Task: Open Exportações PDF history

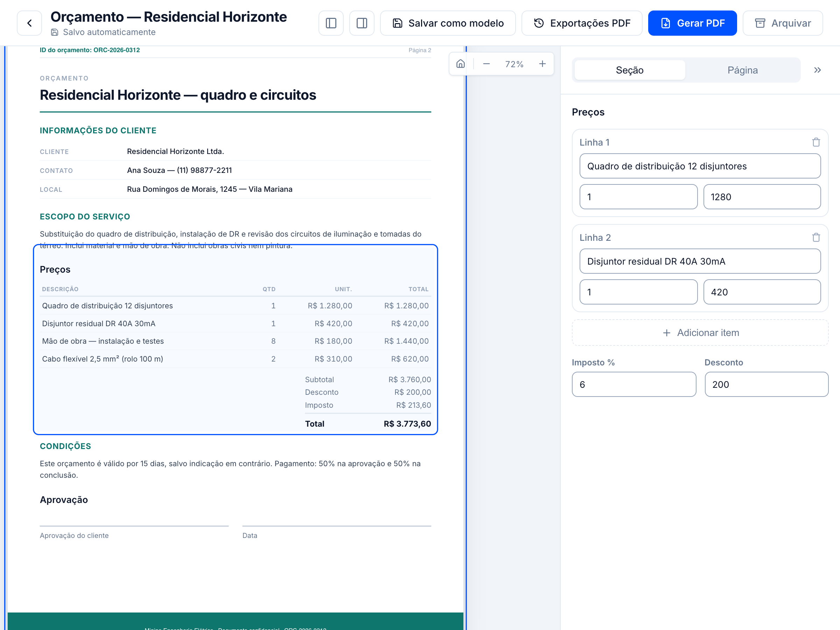Action: [582, 23]
